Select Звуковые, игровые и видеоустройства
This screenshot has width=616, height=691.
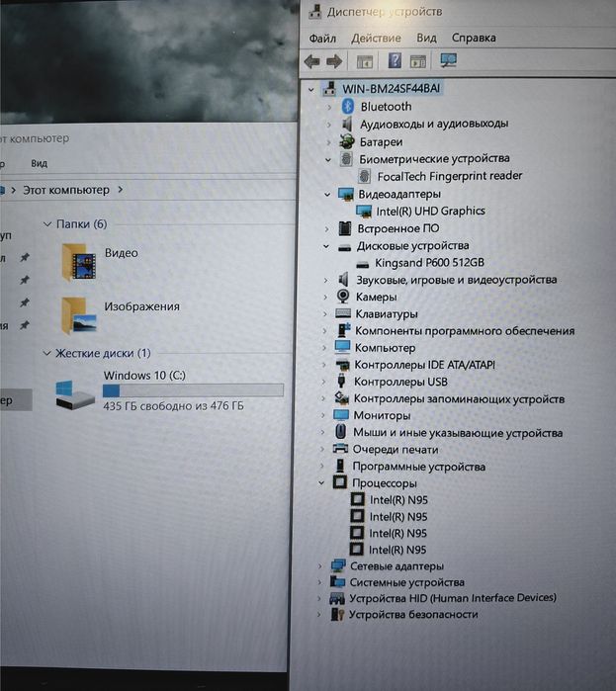pos(456,280)
